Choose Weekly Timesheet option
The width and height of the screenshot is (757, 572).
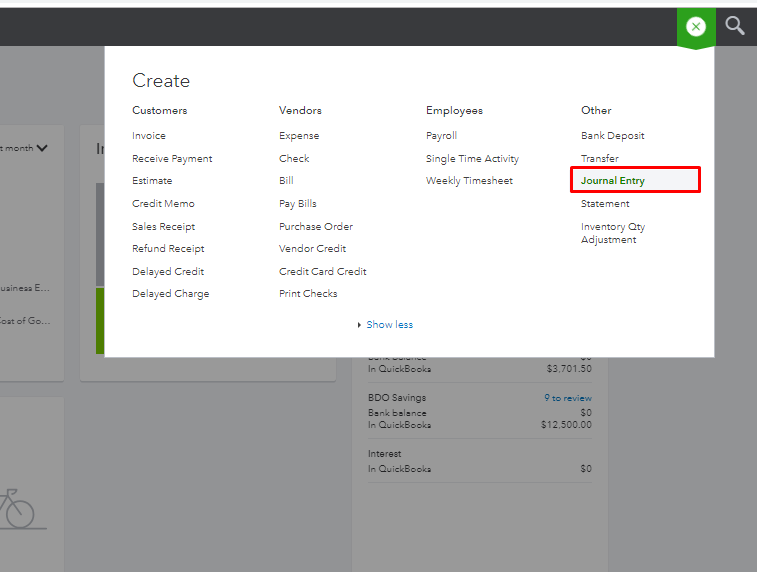tap(469, 181)
